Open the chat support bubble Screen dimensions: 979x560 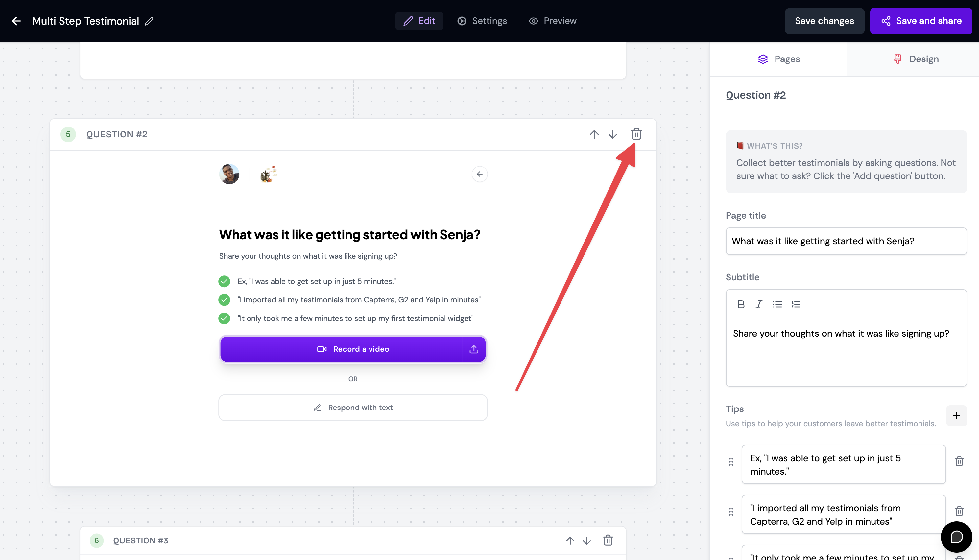point(956,537)
